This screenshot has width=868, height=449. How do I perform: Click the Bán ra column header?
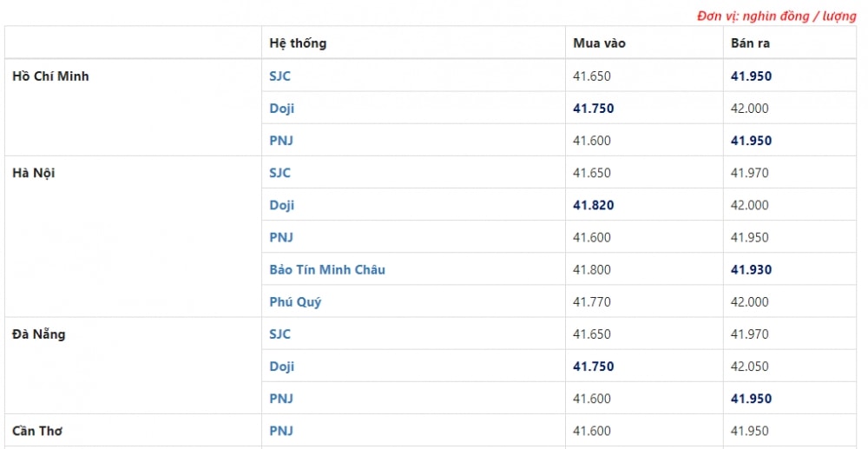pos(750,43)
